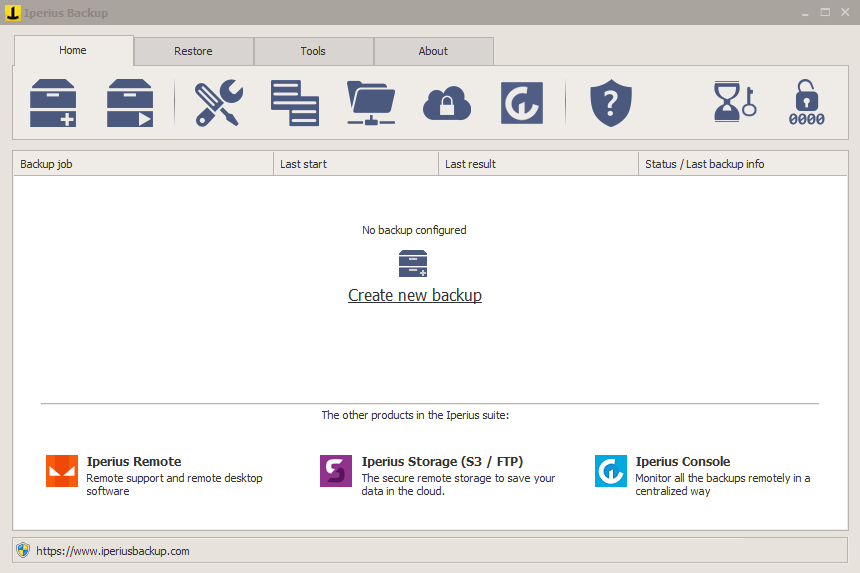Open the Iperius Remote product heading
This screenshot has height=573, width=860.
[x=134, y=462]
